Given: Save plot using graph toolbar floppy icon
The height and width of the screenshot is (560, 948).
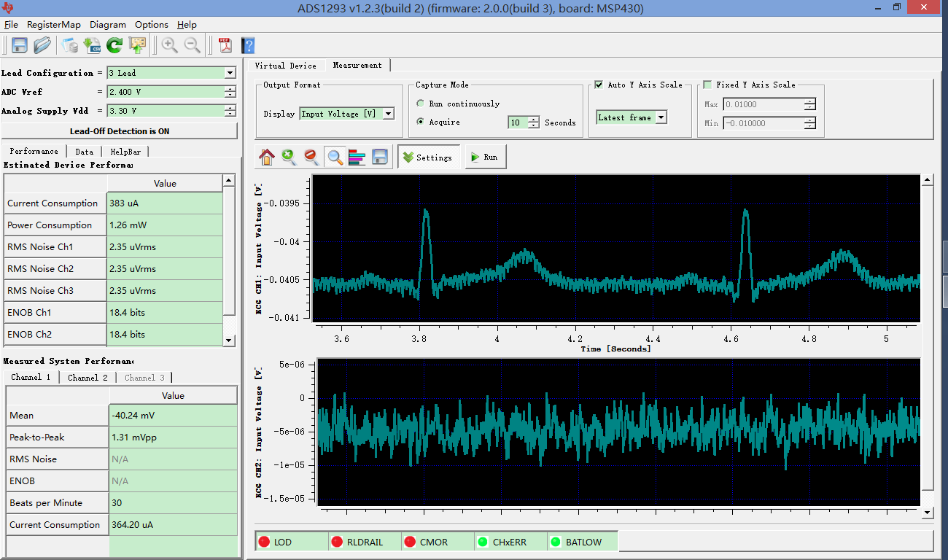Looking at the screenshot, I should click(x=379, y=157).
